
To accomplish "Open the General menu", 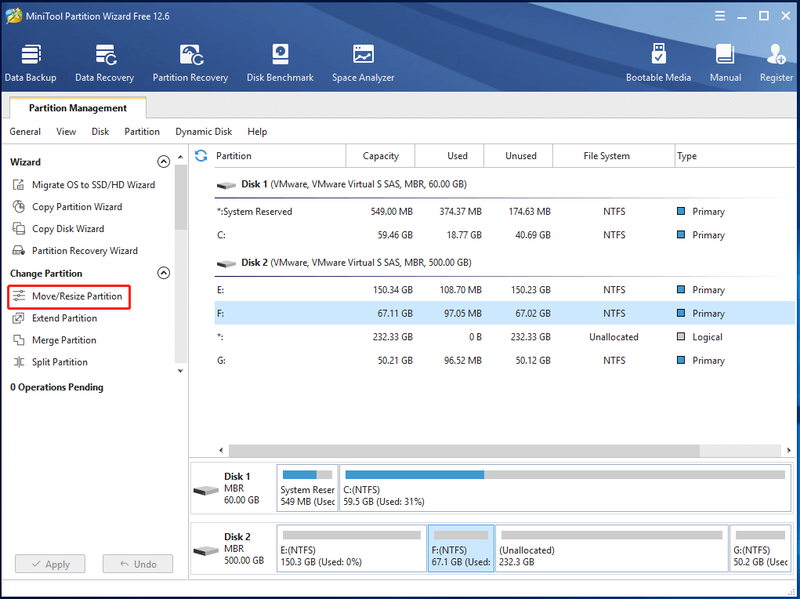I will (25, 132).
